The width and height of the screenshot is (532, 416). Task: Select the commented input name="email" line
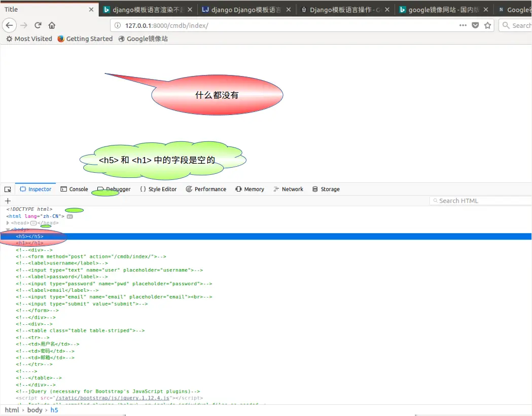114,296
